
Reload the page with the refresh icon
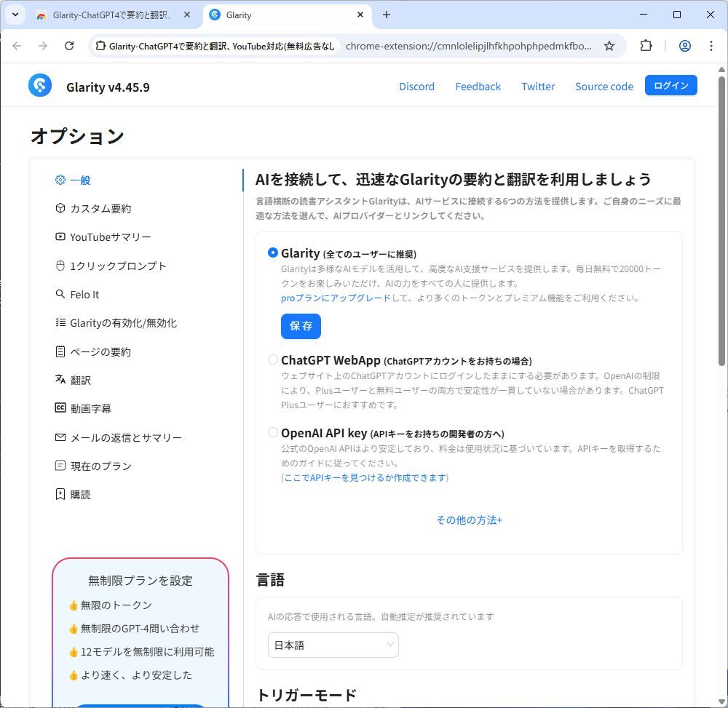(69, 46)
